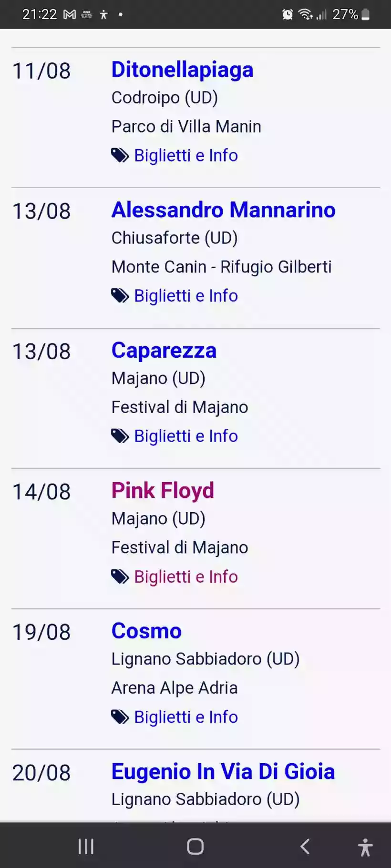Tap the Gmail icon in the status bar
Image resolution: width=391 pixels, height=868 pixels.
(70, 14)
